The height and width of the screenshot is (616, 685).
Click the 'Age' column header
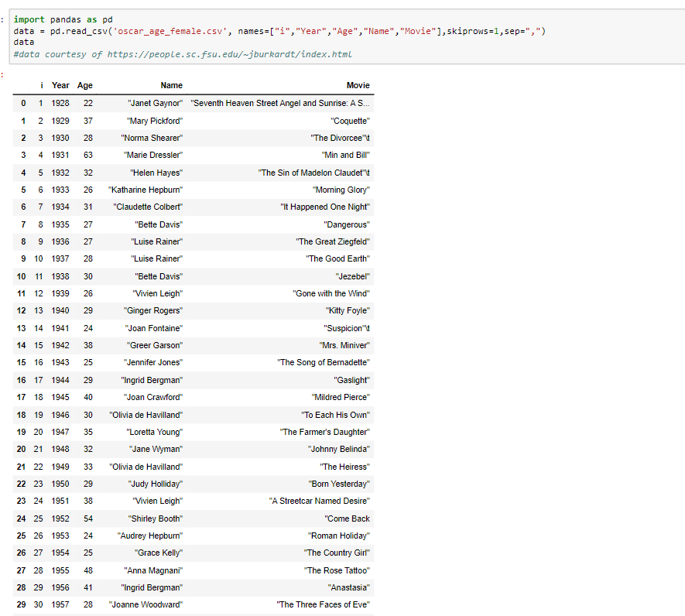pos(84,85)
